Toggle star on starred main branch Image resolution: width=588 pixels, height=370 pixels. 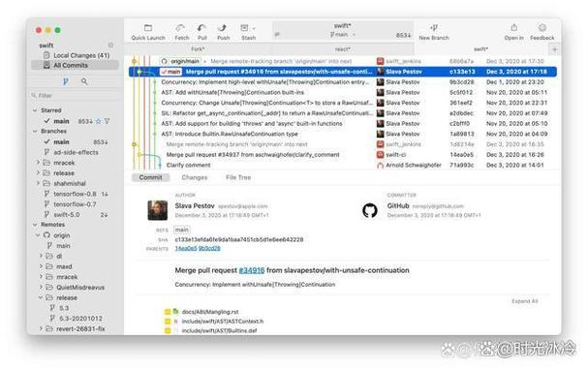pyautogui.click(x=98, y=121)
